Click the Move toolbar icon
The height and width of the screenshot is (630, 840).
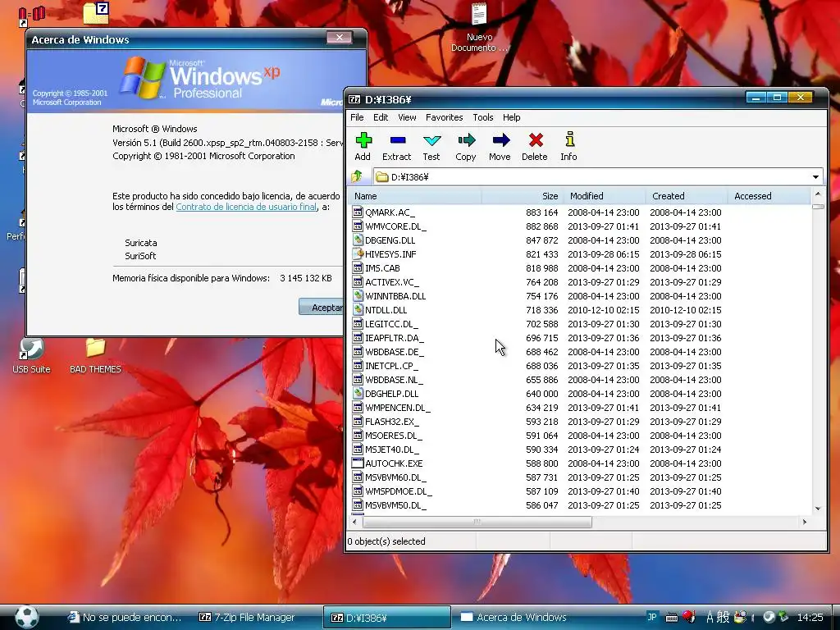pyautogui.click(x=501, y=140)
